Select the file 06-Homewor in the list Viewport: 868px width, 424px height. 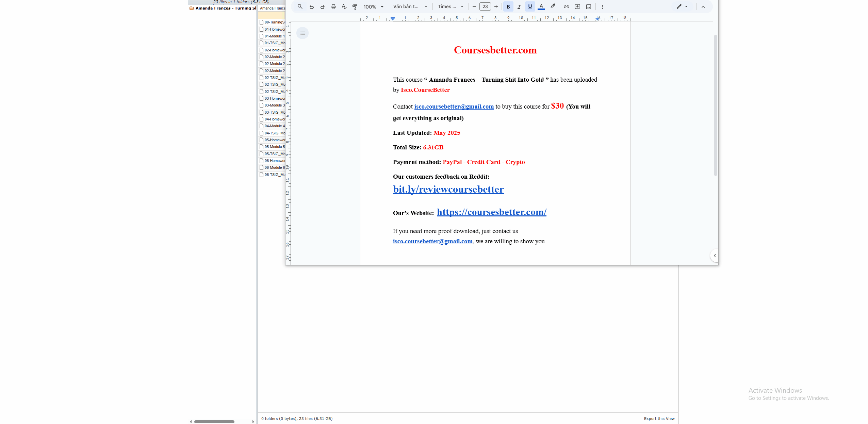(272, 161)
